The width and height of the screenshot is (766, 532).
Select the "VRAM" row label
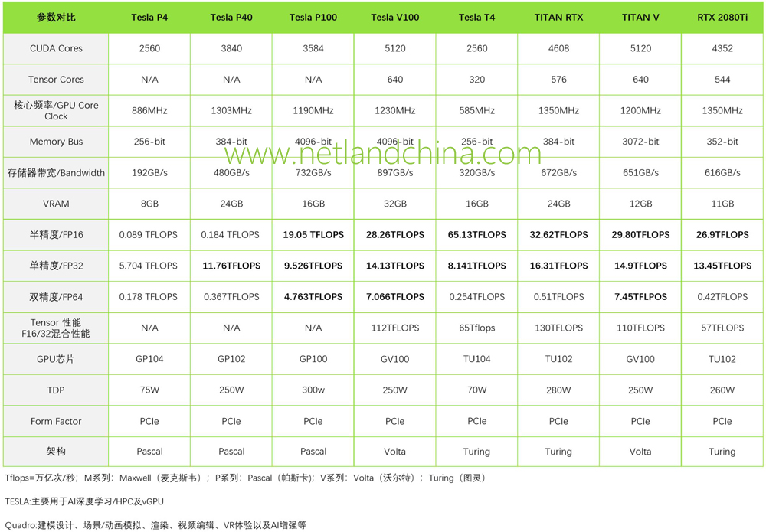coord(56,204)
